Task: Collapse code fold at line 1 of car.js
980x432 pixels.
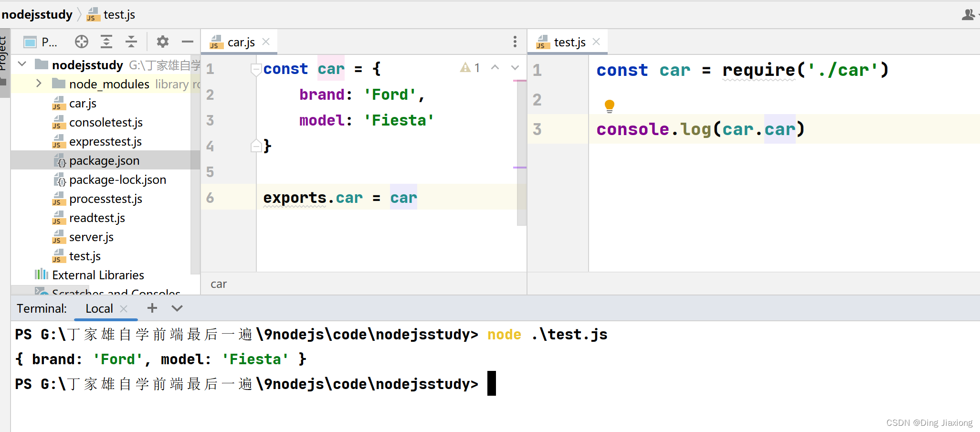Action: tap(256, 69)
